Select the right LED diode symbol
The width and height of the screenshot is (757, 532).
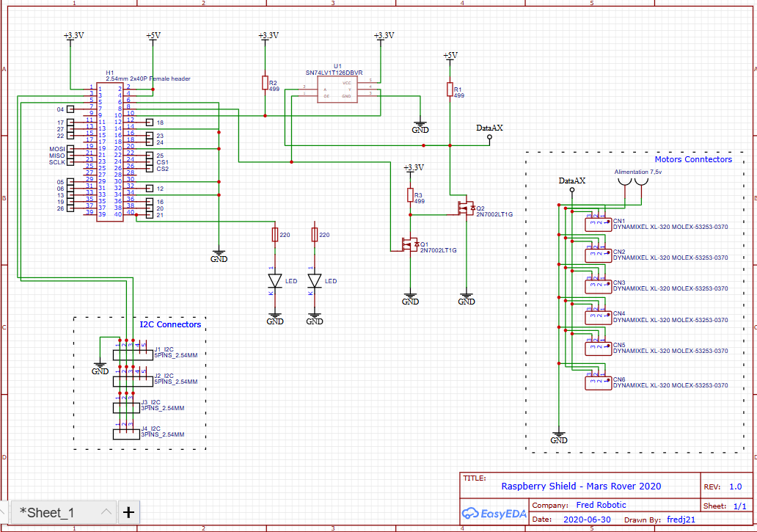tap(314, 280)
